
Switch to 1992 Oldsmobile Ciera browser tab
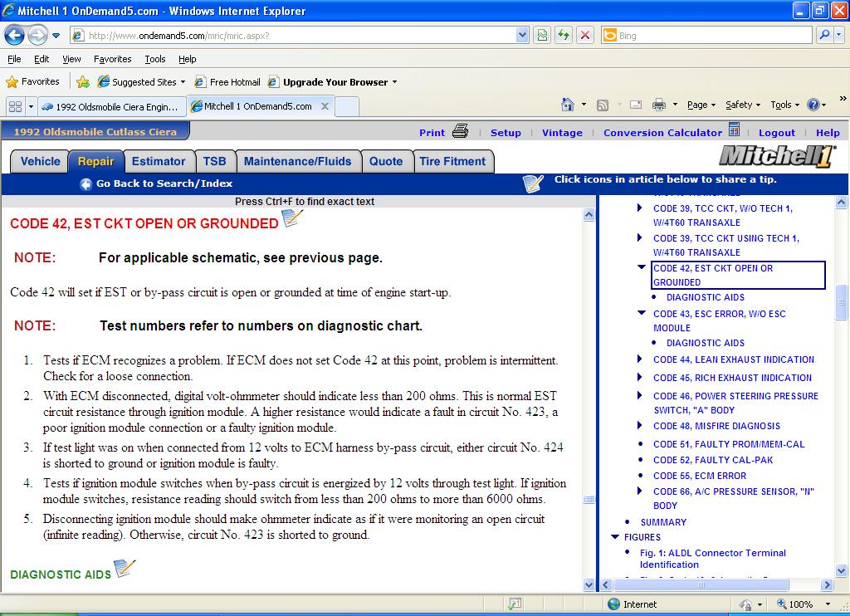(111, 107)
